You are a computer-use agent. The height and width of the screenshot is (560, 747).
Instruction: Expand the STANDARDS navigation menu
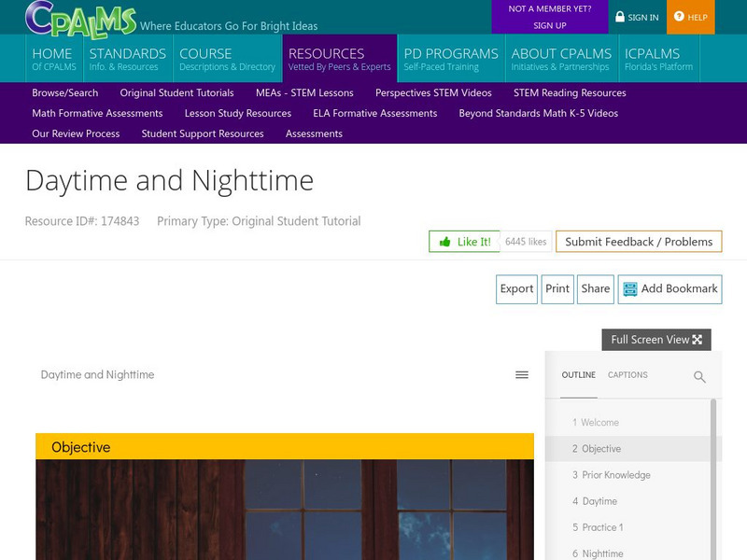click(x=126, y=58)
